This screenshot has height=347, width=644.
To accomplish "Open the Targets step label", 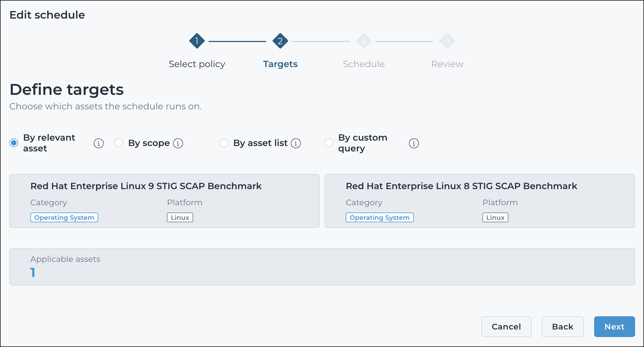I will click(x=280, y=64).
